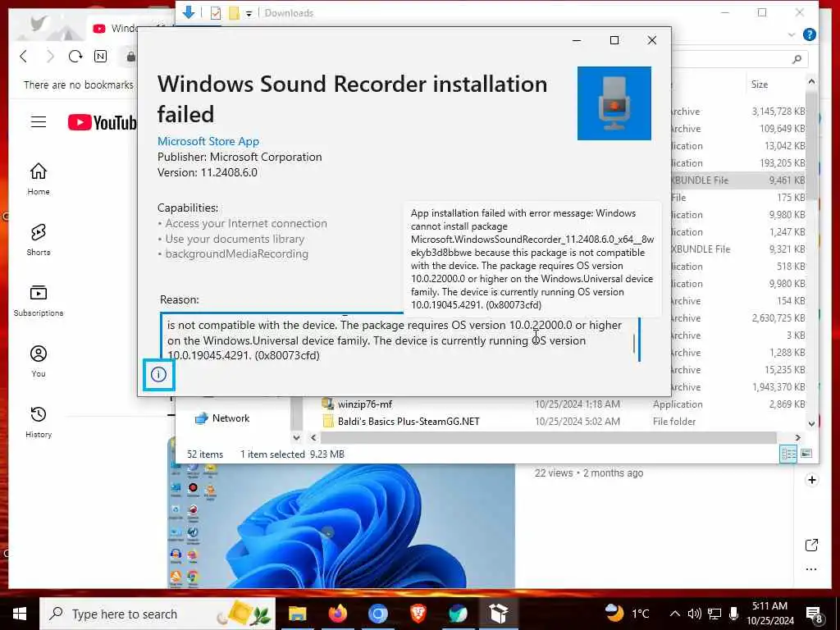Click the new folder quick access icon
This screenshot has width=840, height=630.
tap(234, 13)
